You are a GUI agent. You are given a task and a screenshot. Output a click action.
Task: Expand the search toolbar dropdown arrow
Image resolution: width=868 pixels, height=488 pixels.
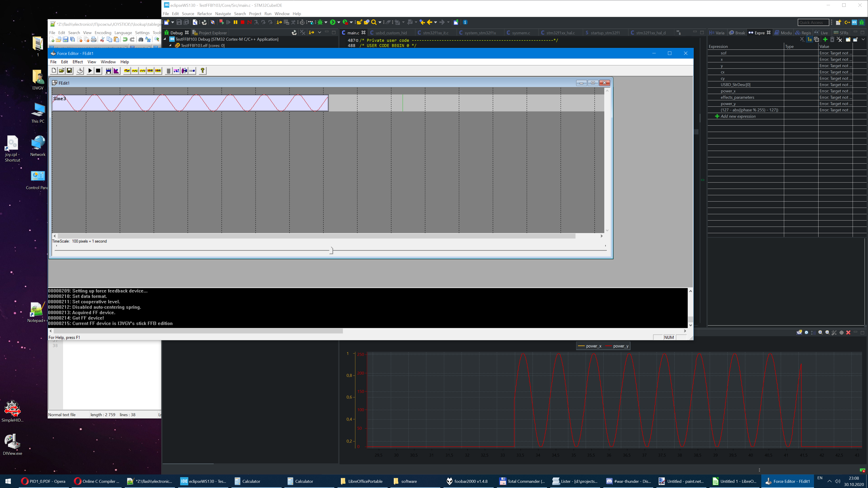click(x=380, y=22)
